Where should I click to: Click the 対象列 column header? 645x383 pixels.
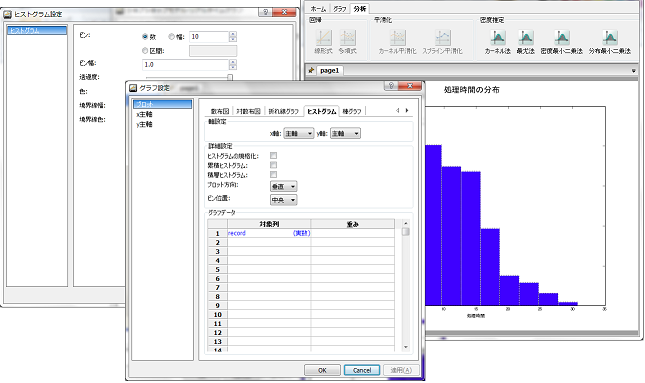point(269,224)
